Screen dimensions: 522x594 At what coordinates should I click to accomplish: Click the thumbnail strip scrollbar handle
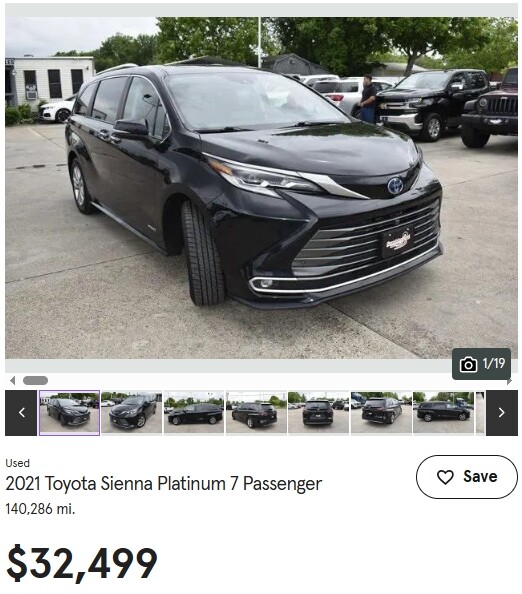[x=35, y=380]
